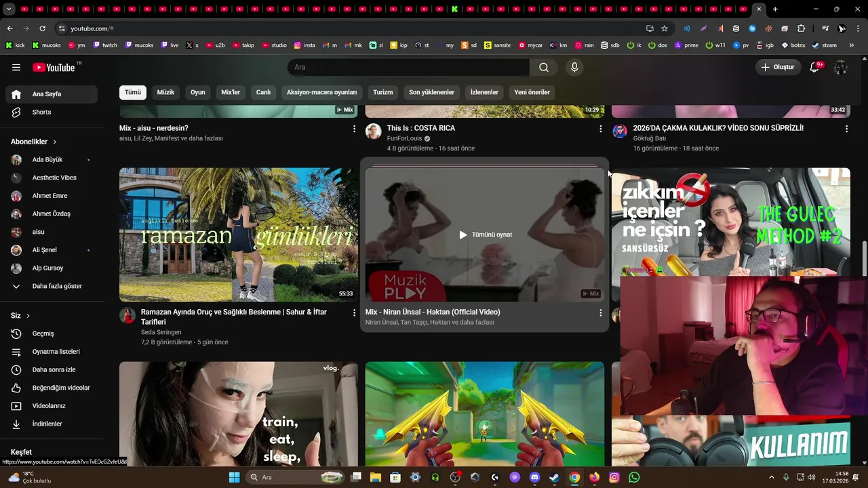Open options for This Is : COSTA RICA

tap(600, 129)
